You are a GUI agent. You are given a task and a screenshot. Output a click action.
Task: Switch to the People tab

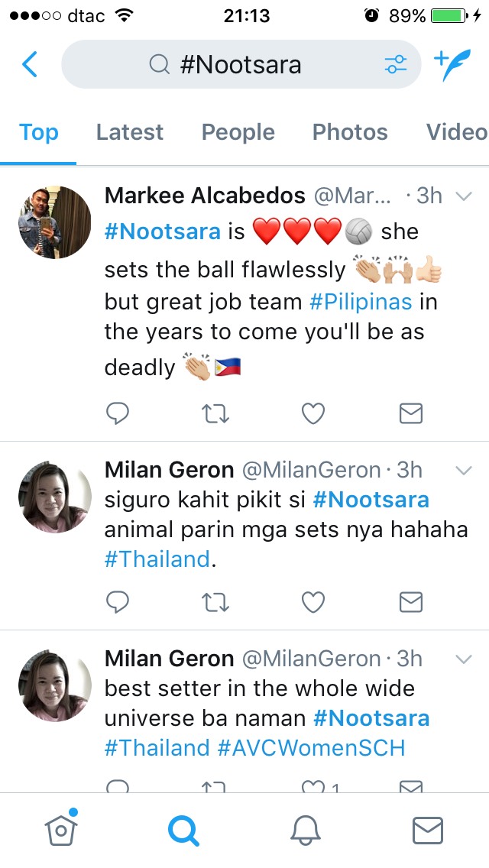(x=238, y=132)
